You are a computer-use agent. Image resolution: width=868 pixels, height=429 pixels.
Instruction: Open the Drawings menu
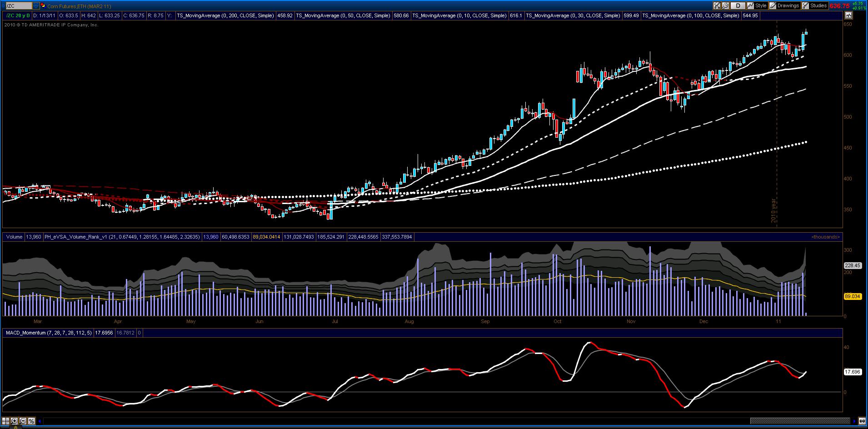tap(784, 6)
